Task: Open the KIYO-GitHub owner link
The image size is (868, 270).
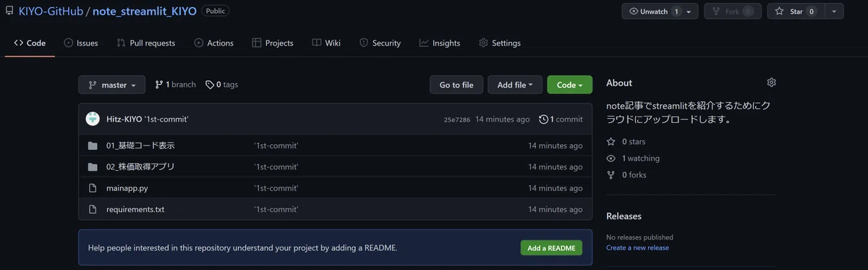Action: click(x=51, y=12)
